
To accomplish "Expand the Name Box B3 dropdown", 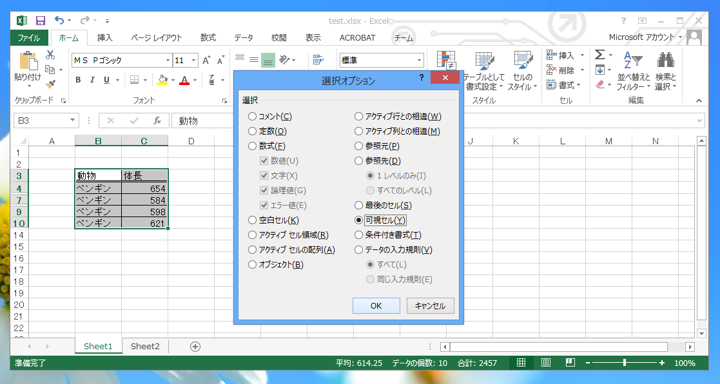I will coord(72,120).
